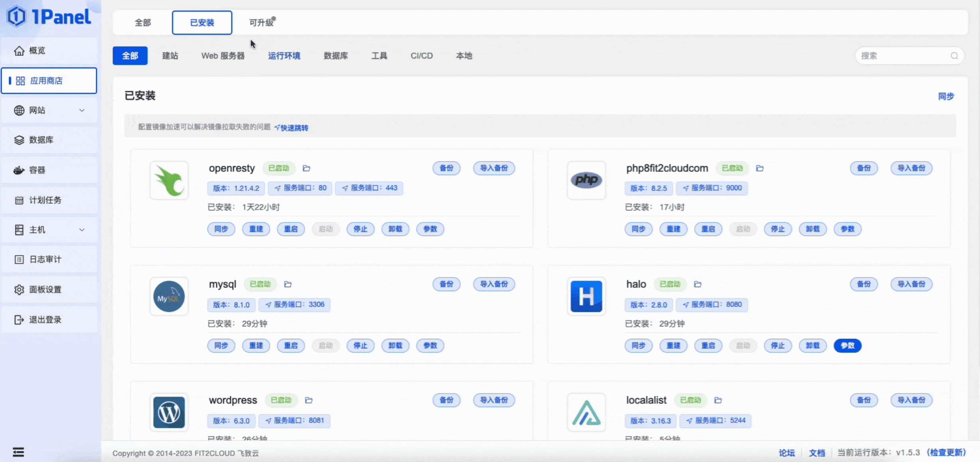This screenshot has height=462, width=980.
Task: Click the search magnifier icon
Action: click(x=954, y=56)
